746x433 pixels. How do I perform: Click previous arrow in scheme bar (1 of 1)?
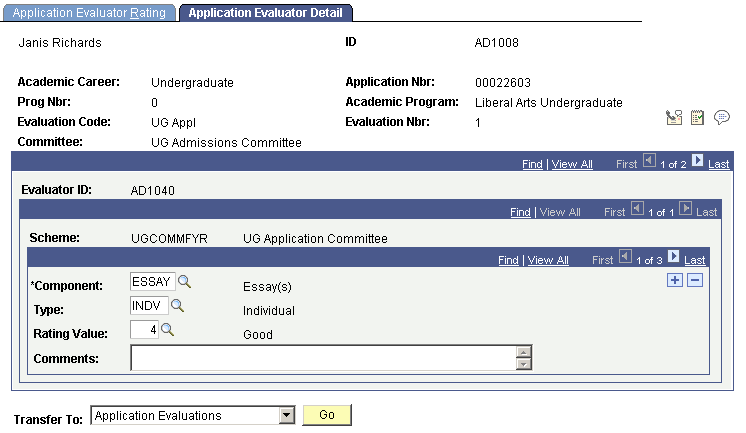[638, 209]
